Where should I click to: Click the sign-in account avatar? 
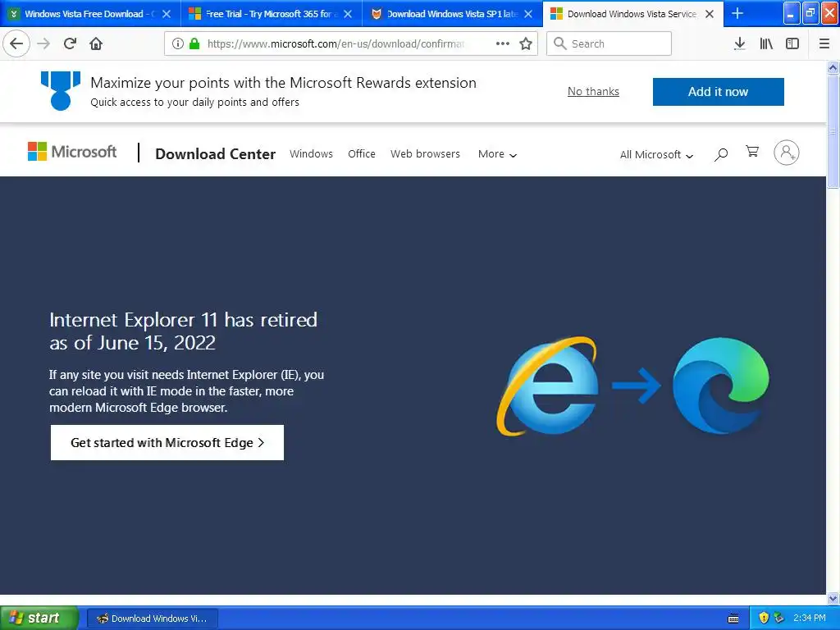[x=787, y=153]
